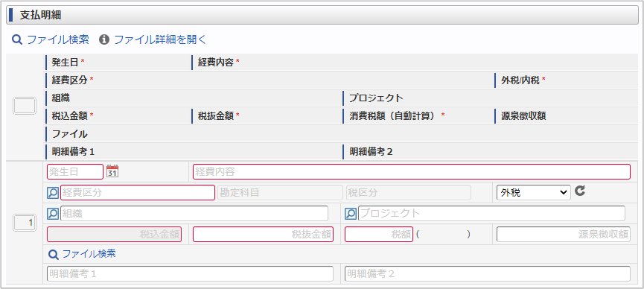
Task: Click the 明細備考１ header label
Action: pos(73,152)
